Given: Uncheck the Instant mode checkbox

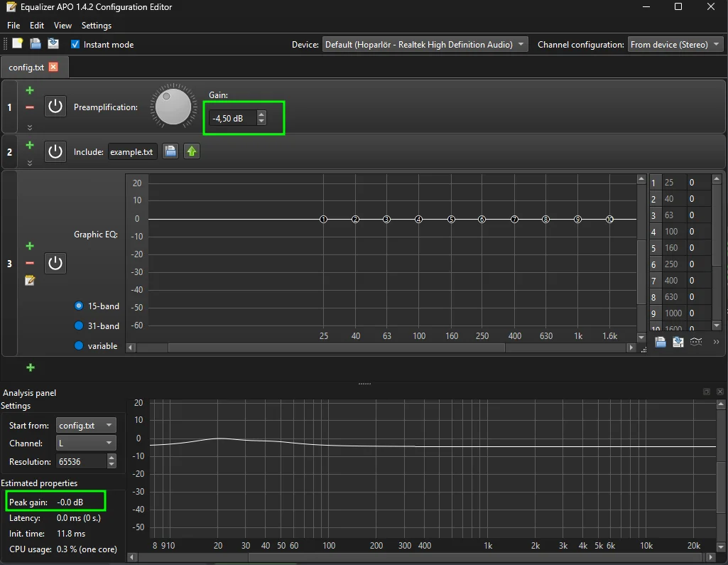Looking at the screenshot, I should tap(75, 44).
